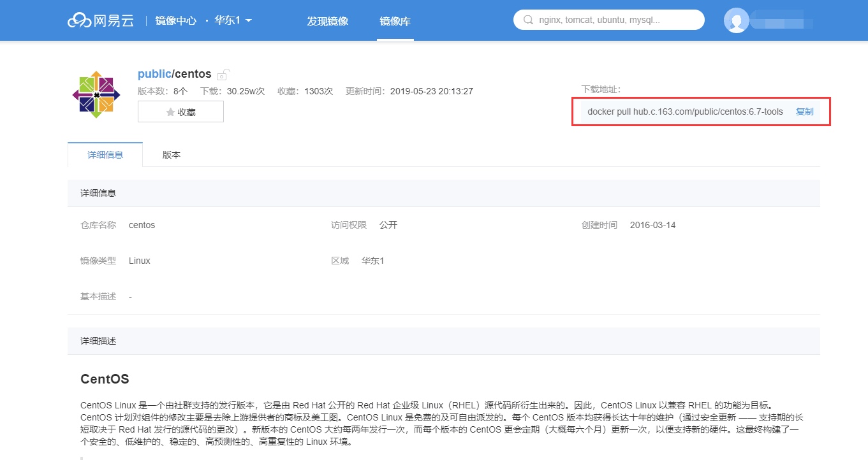This screenshot has width=868, height=460.
Task: Click the 版本数: 8个 text
Action: pyautogui.click(x=163, y=91)
